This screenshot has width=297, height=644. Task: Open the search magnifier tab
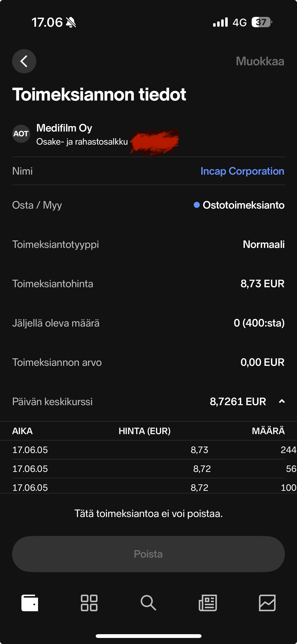coord(148,603)
